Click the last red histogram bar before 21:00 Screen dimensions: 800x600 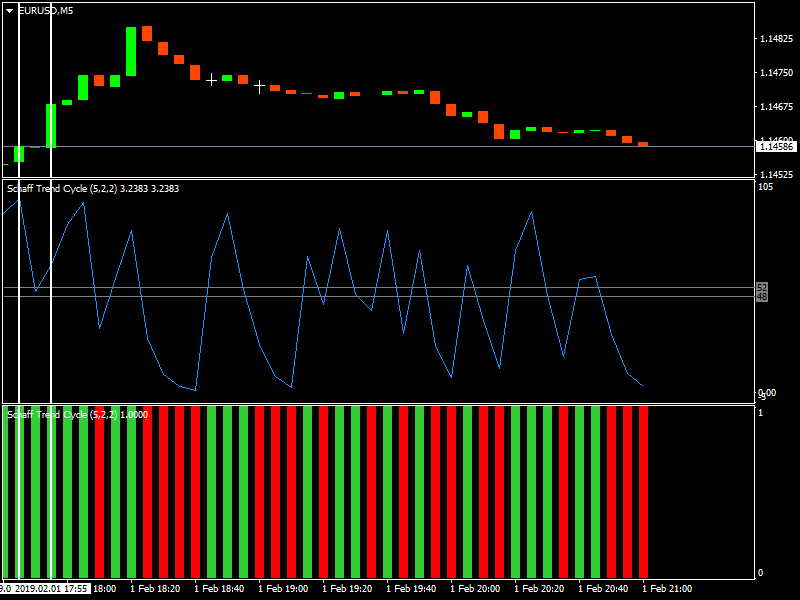point(643,492)
